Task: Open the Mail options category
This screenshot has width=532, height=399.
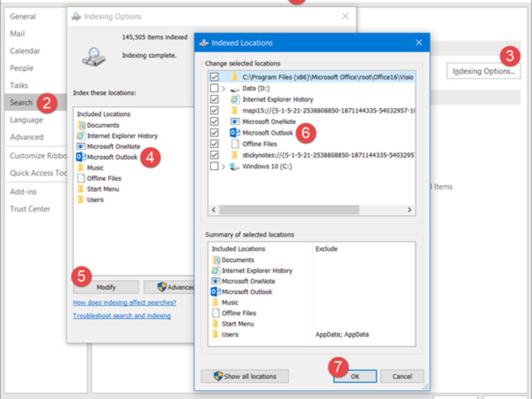Action: (18, 34)
